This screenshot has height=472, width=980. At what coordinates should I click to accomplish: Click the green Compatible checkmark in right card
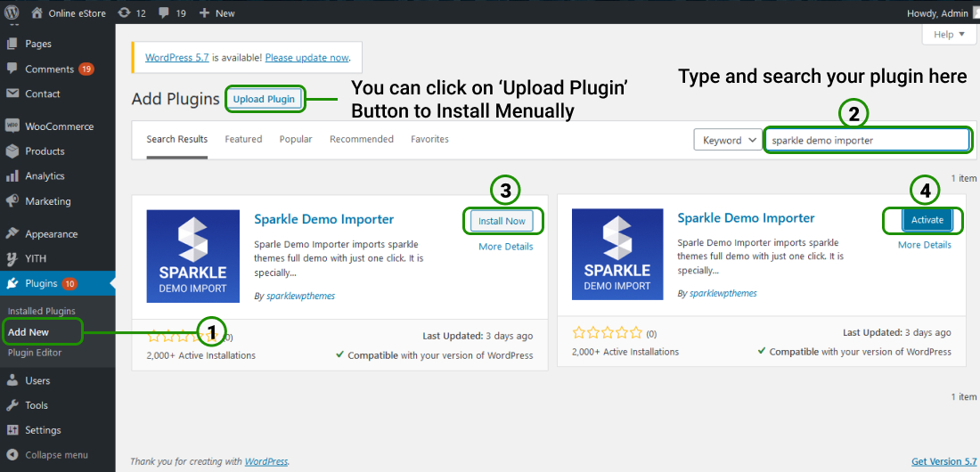click(762, 352)
